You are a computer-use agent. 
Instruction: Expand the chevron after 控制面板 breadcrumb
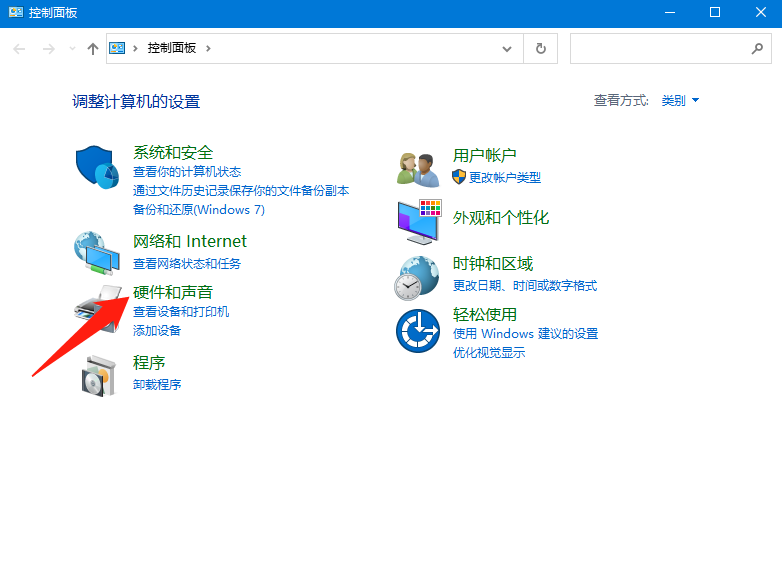208,48
